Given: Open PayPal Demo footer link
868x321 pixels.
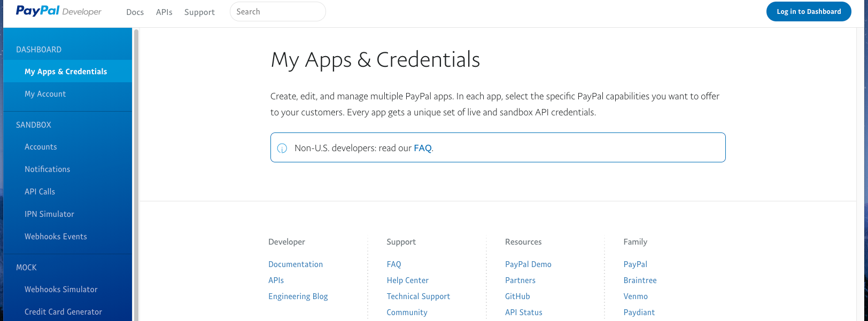Looking at the screenshot, I should [x=528, y=264].
